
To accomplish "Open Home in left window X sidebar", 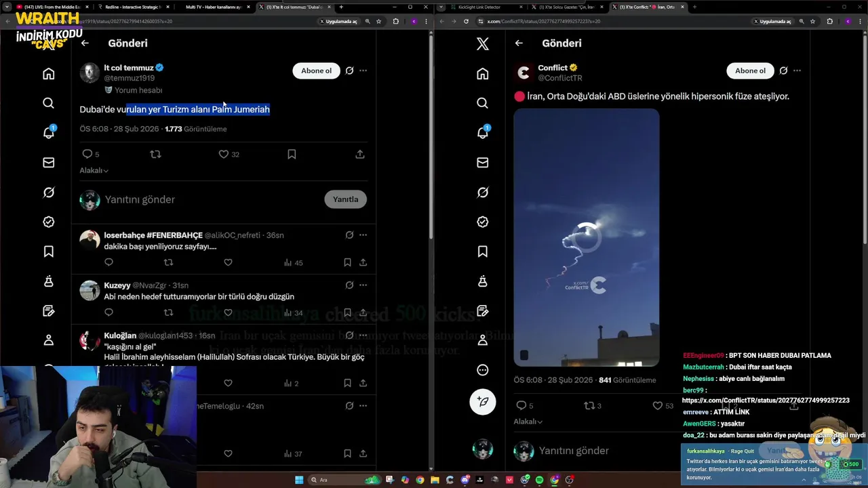I will pyautogui.click(x=49, y=73).
